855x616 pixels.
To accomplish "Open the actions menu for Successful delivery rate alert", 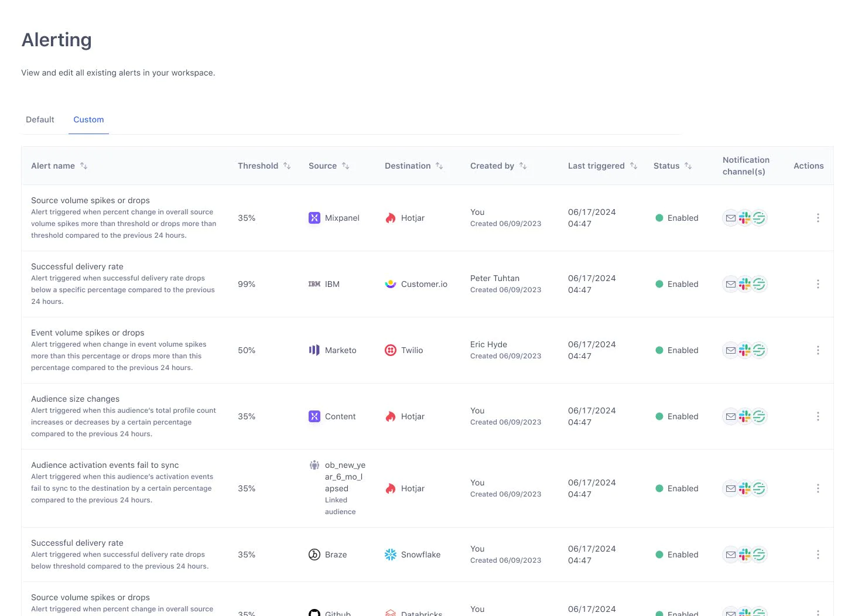I will pyautogui.click(x=818, y=284).
